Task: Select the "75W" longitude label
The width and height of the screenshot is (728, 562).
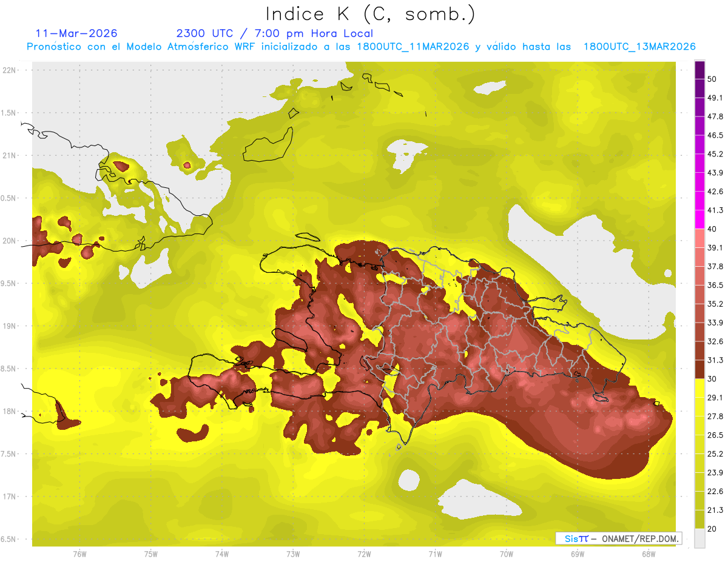Action: coord(150,554)
